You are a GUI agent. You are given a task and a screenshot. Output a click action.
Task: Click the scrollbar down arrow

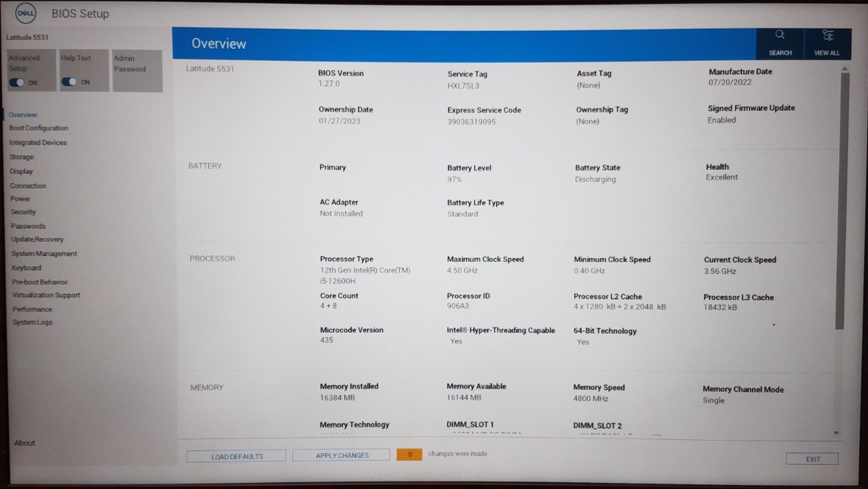tap(836, 433)
